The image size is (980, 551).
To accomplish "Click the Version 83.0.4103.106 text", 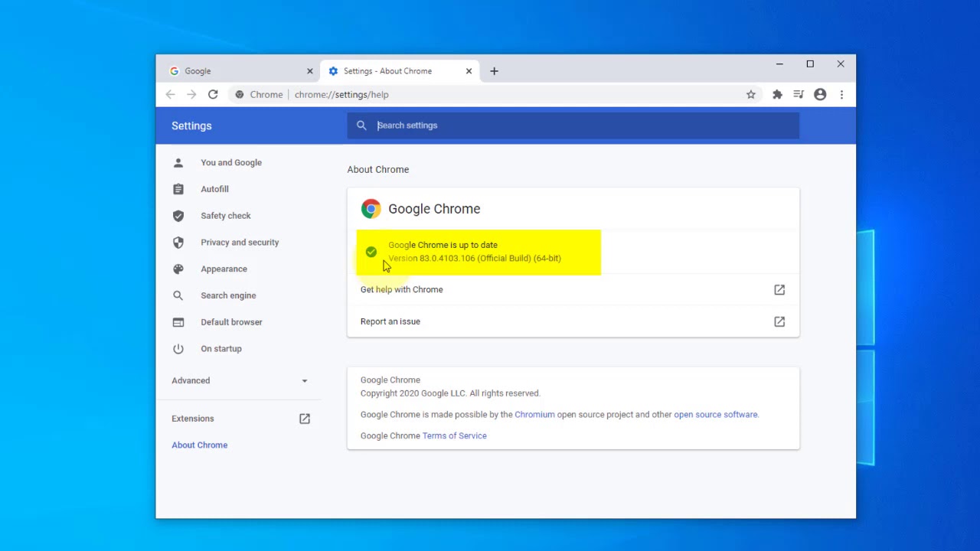I will click(x=475, y=259).
